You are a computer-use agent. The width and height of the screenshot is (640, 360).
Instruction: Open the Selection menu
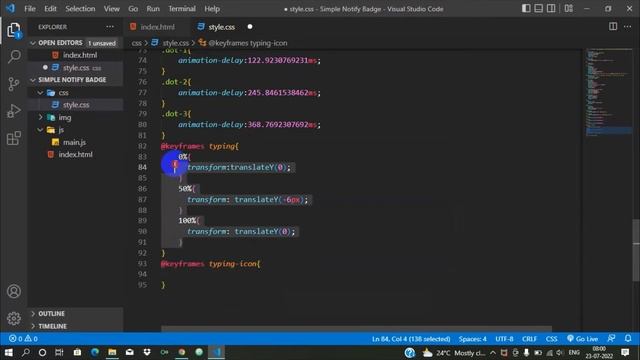click(80, 9)
